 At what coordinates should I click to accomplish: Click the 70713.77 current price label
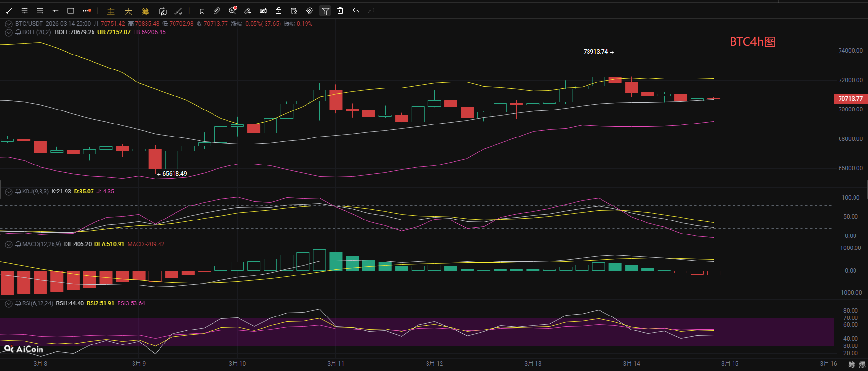click(850, 99)
